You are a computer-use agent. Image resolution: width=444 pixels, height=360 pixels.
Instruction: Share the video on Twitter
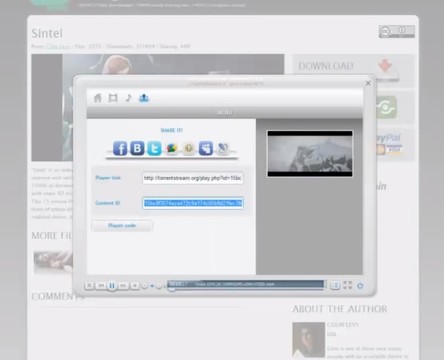pos(154,148)
